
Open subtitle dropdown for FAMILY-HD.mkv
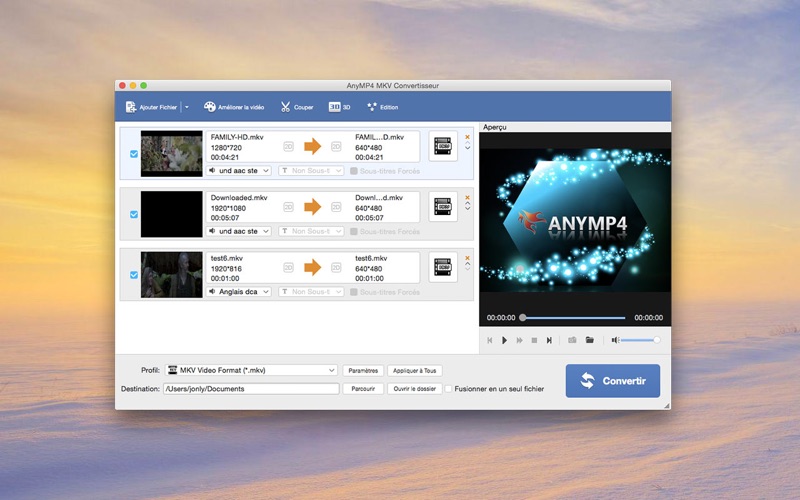click(x=311, y=171)
